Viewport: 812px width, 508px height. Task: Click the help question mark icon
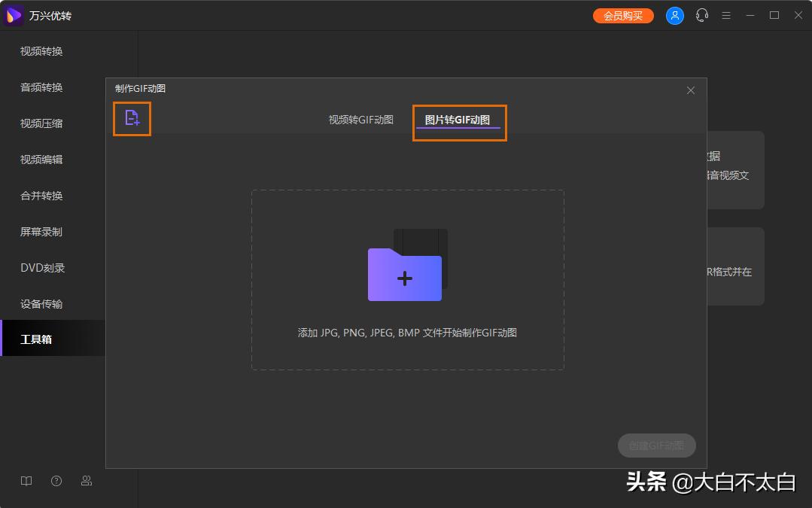coord(56,481)
